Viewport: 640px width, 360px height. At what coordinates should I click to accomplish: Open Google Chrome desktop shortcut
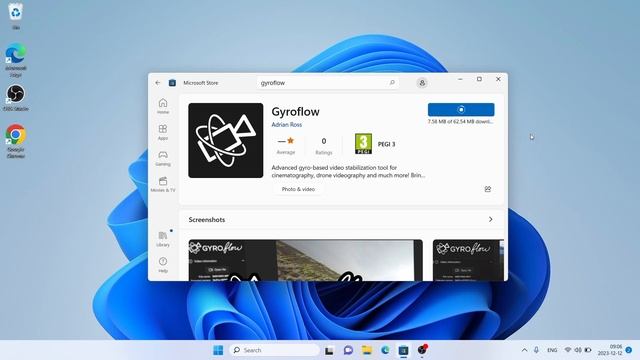pos(16,141)
